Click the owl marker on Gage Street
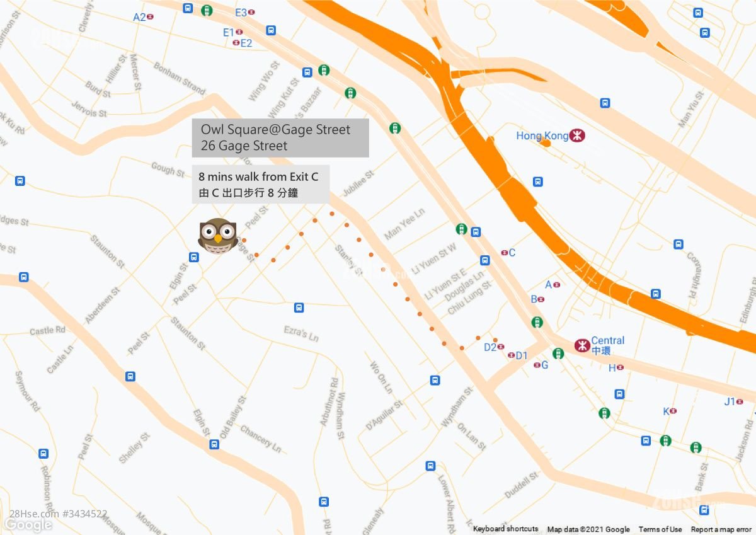 coord(218,236)
